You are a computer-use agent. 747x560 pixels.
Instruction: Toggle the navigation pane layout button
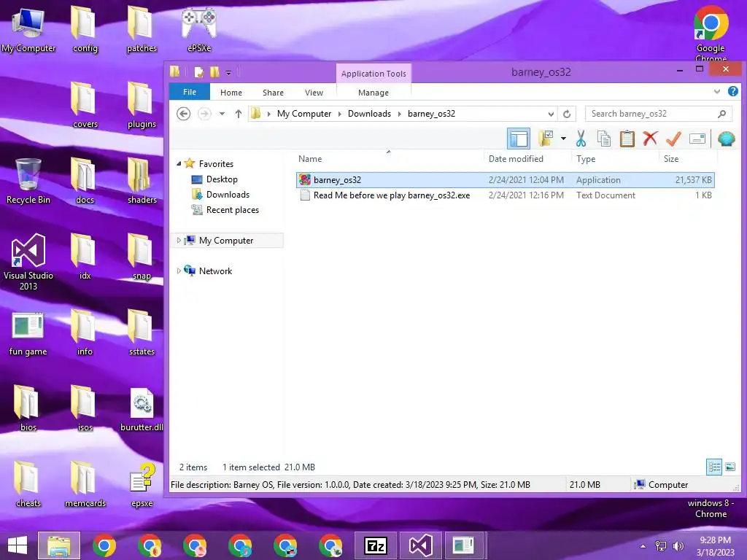[519, 139]
